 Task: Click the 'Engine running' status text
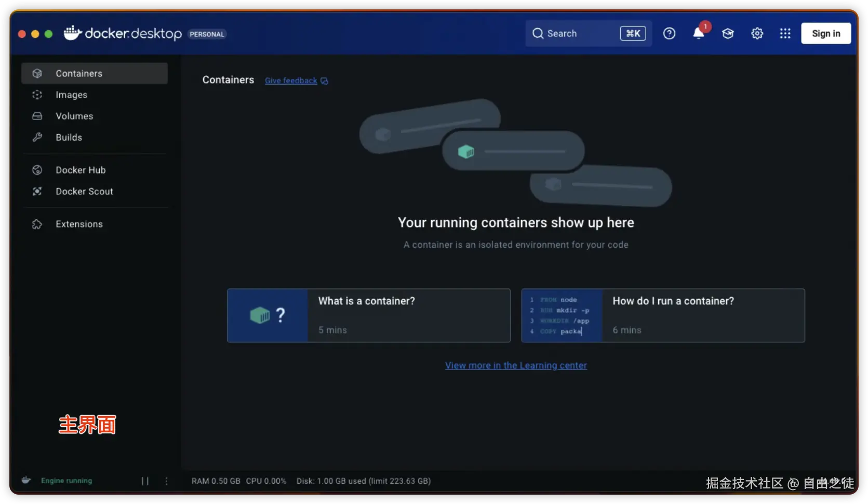point(66,481)
